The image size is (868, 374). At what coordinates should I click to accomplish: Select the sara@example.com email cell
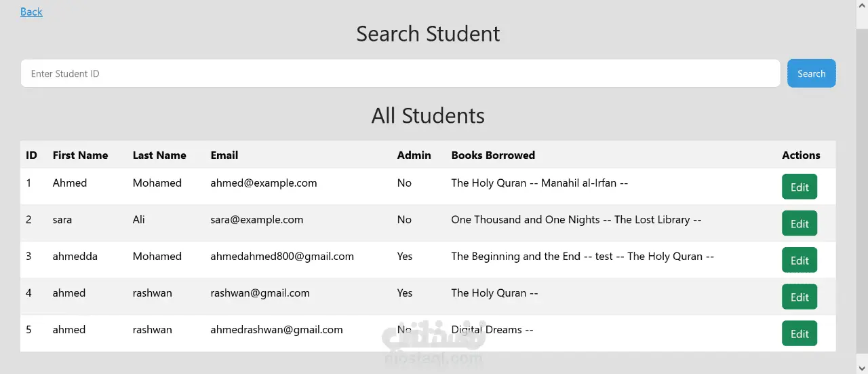[257, 220]
